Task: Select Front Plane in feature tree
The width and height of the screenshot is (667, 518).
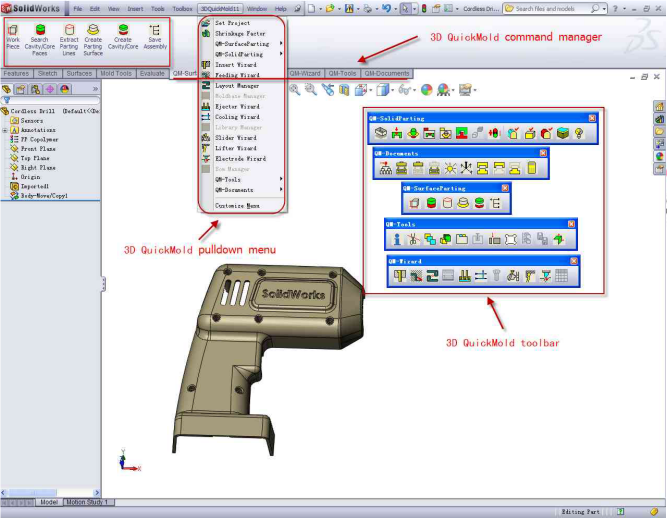Action: [34, 149]
